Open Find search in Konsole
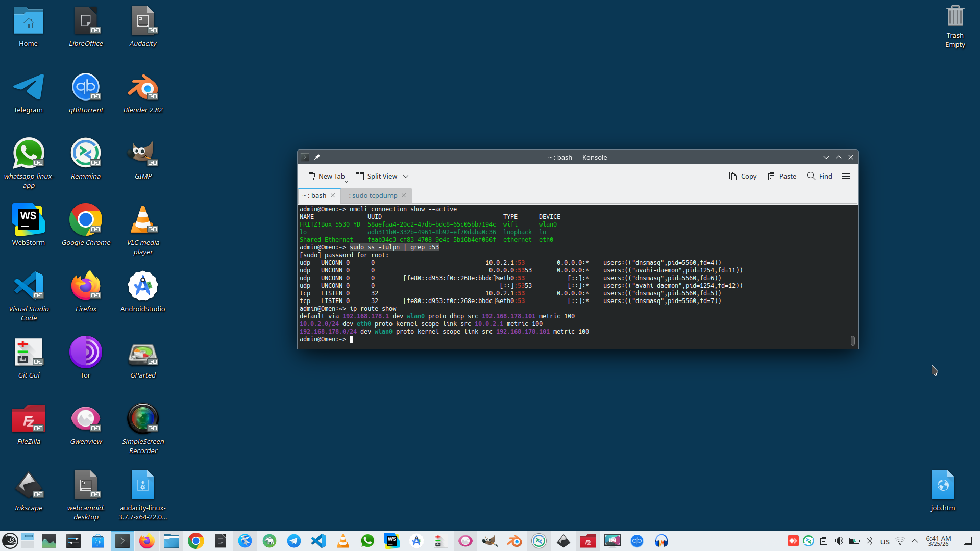This screenshot has width=980, height=551. (x=820, y=176)
